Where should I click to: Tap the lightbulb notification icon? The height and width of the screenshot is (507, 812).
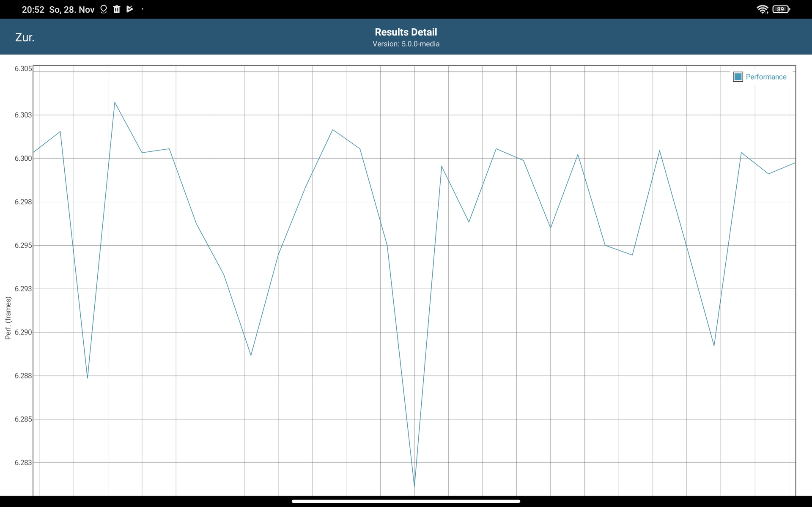[x=104, y=9]
